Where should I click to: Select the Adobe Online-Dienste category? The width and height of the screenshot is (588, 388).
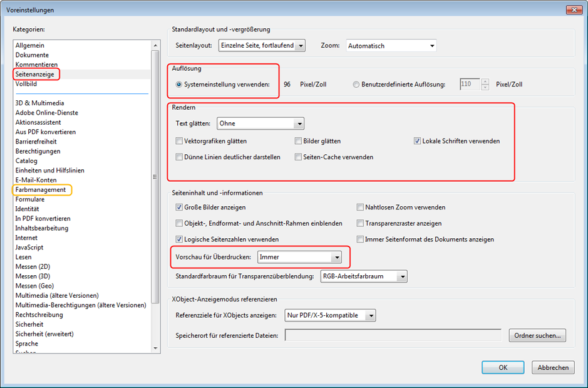coord(46,113)
